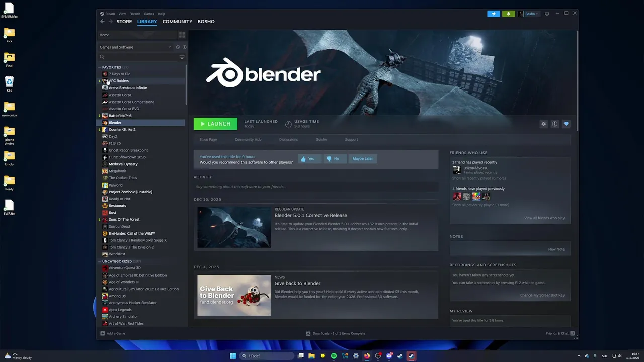
Task: Show hidden system tray icons chevron
Action: pyautogui.click(x=579, y=356)
